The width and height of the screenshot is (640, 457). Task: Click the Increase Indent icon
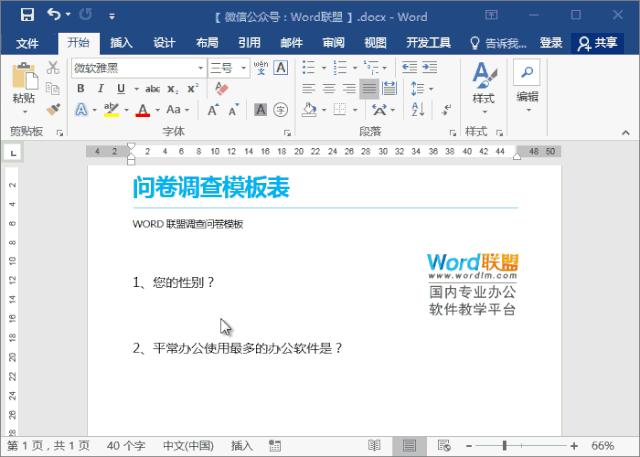tap(429, 67)
